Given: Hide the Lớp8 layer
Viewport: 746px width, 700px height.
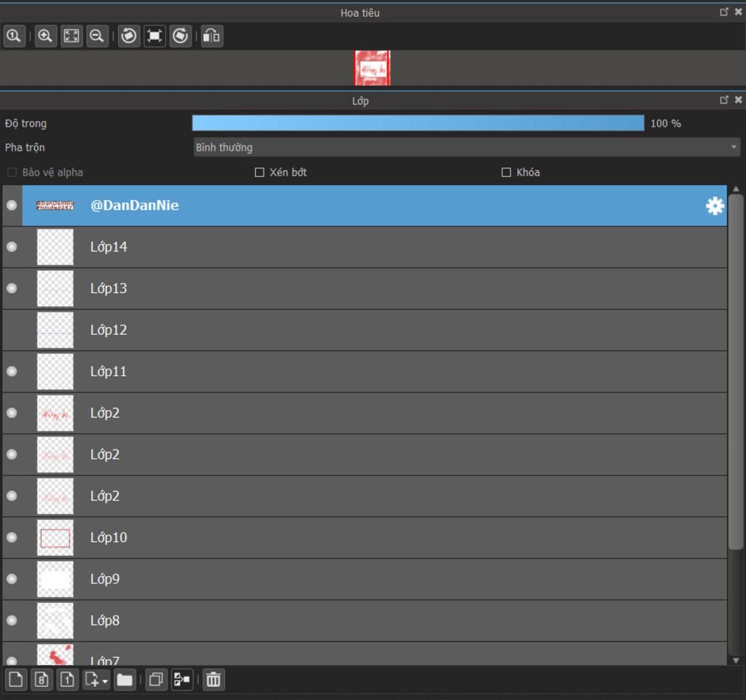Looking at the screenshot, I should pos(12,621).
